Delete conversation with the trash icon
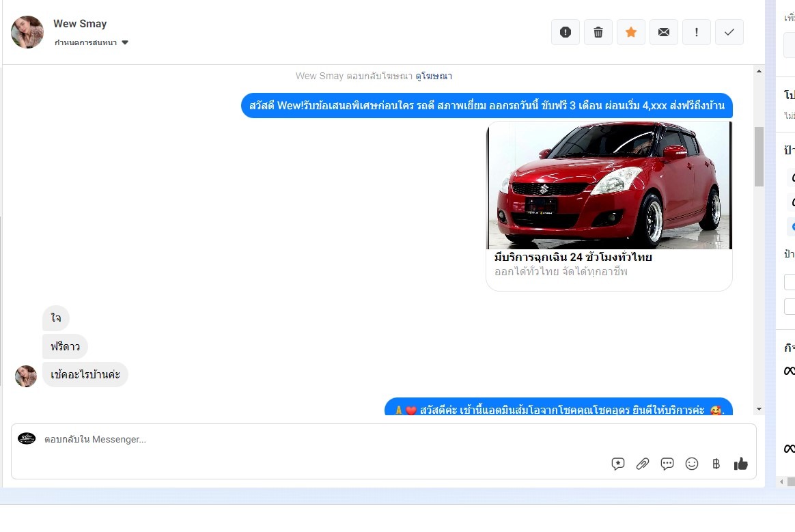Image resolution: width=795 pixels, height=532 pixels. pos(598,32)
